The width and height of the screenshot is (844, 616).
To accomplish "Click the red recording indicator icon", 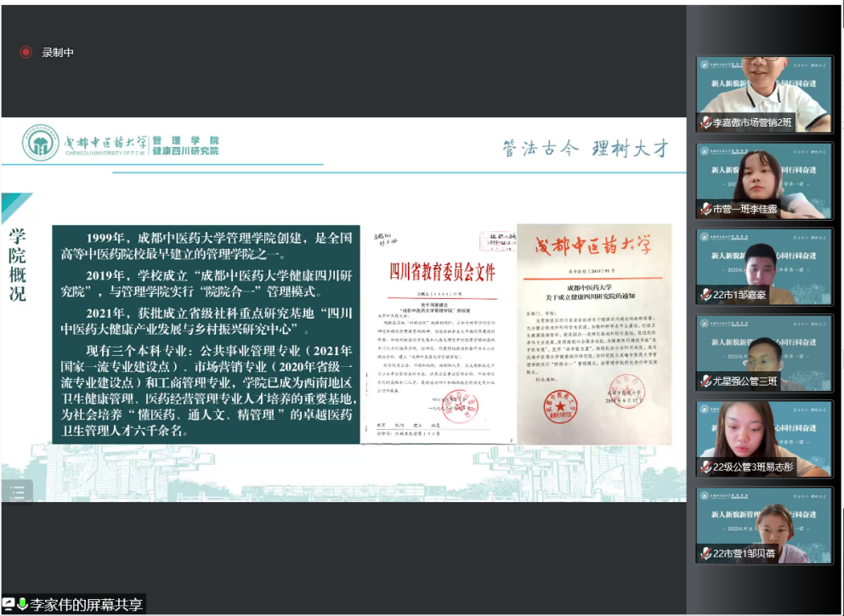I will [x=25, y=52].
